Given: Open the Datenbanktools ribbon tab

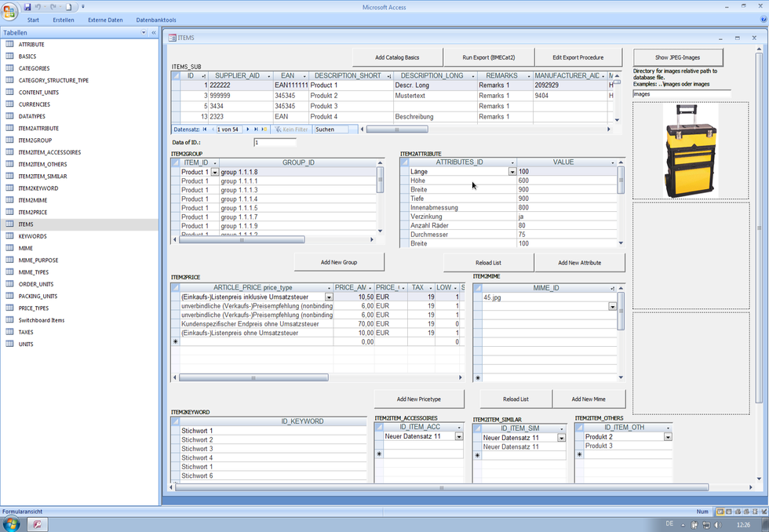Looking at the screenshot, I should tap(156, 20).
